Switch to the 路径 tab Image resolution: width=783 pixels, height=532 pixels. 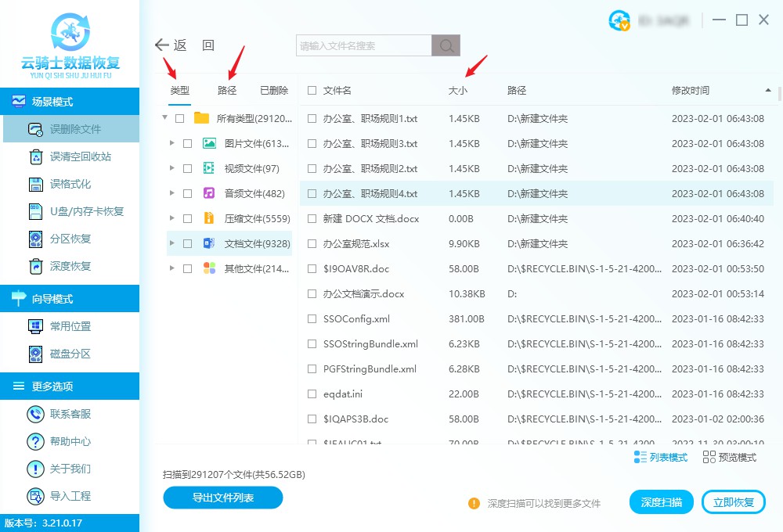tap(226, 90)
